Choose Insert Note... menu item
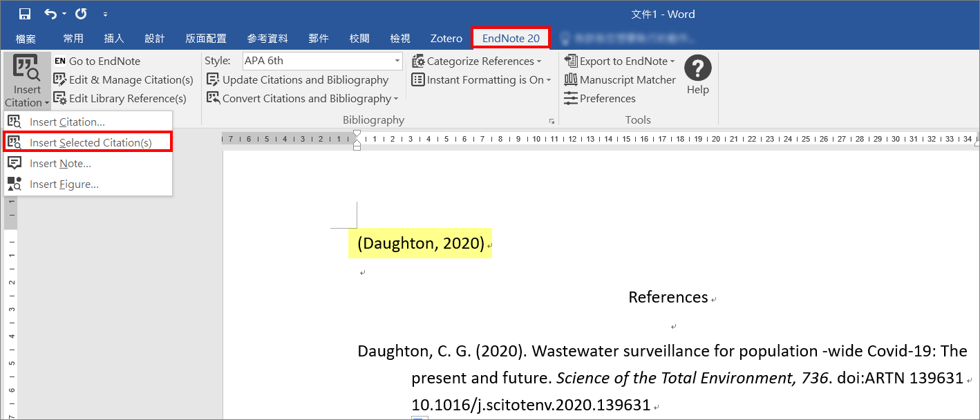Viewport: 980px width, 420px height. click(x=88, y=163)
